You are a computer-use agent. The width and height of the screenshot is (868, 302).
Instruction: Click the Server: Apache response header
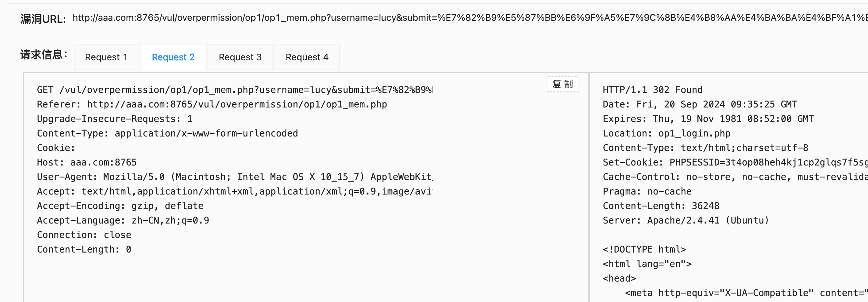[x=685, y=220]
